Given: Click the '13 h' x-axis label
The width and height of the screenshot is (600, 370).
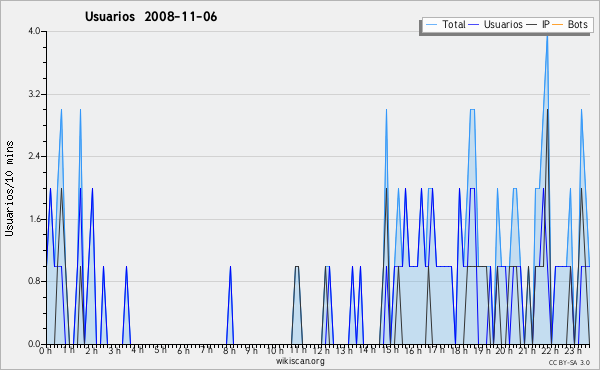Looking at the screenshot, I should point(344,351).
